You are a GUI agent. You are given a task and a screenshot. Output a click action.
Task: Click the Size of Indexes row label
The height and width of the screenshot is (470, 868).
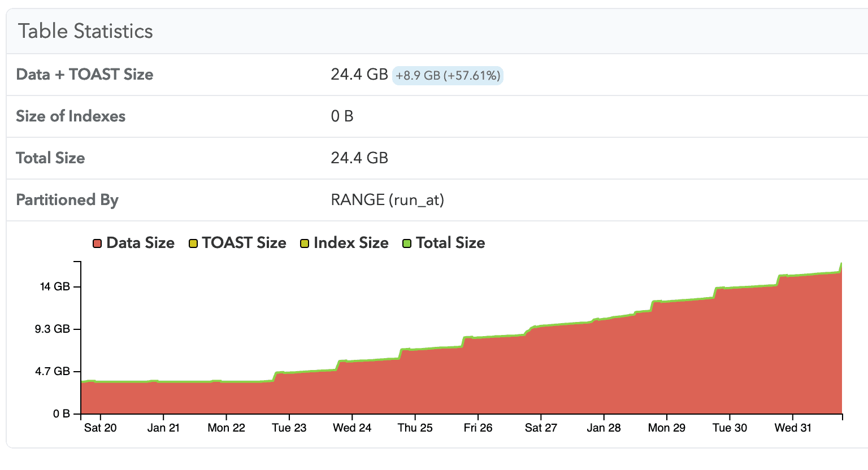click(x=71, y=116)
